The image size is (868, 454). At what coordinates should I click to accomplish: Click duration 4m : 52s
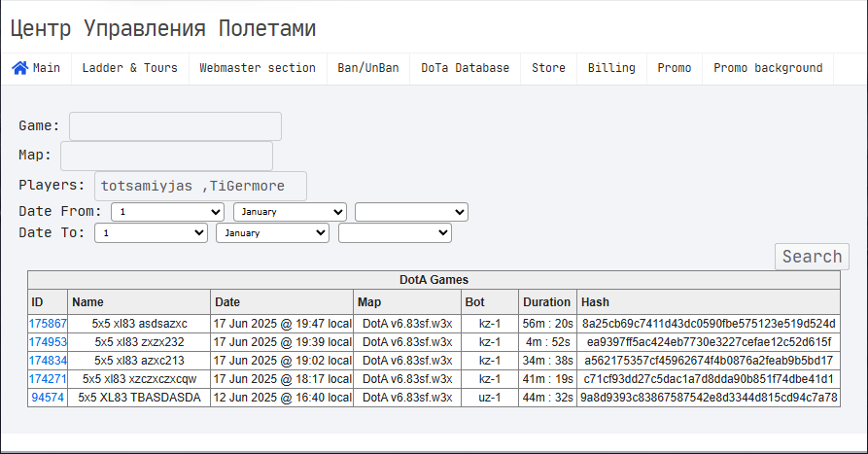pos(547,342)
